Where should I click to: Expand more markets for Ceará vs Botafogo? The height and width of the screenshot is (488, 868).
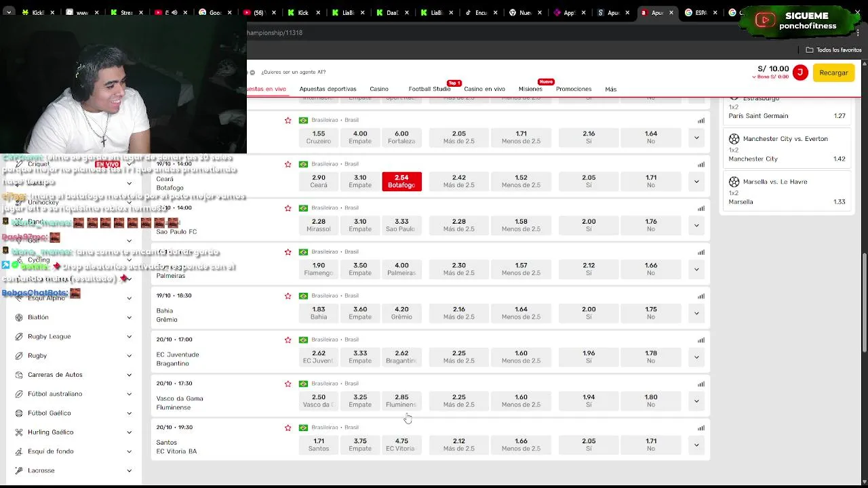click(x=696, y=182)
